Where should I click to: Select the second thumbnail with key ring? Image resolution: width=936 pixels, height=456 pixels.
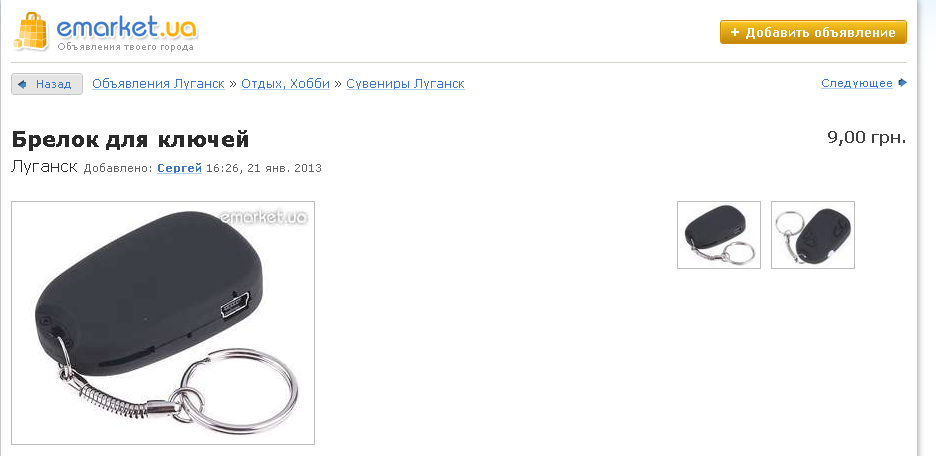tap(813, 235)
